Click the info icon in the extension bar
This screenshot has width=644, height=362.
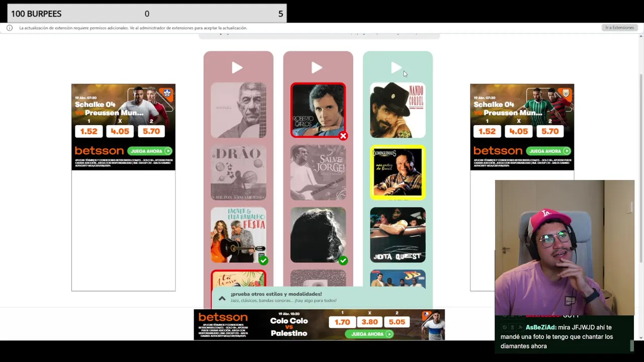pyautogui.click(x=10, y=28)
